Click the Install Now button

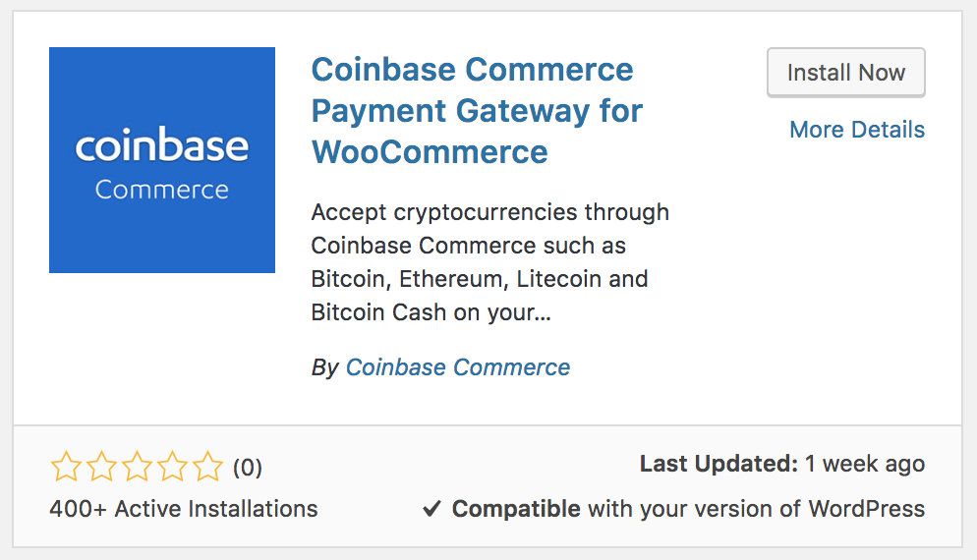pyautogui.click(x=845, y=73)
